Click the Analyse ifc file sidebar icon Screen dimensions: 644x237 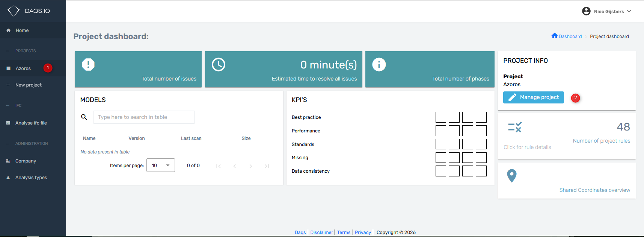point(8,123)
